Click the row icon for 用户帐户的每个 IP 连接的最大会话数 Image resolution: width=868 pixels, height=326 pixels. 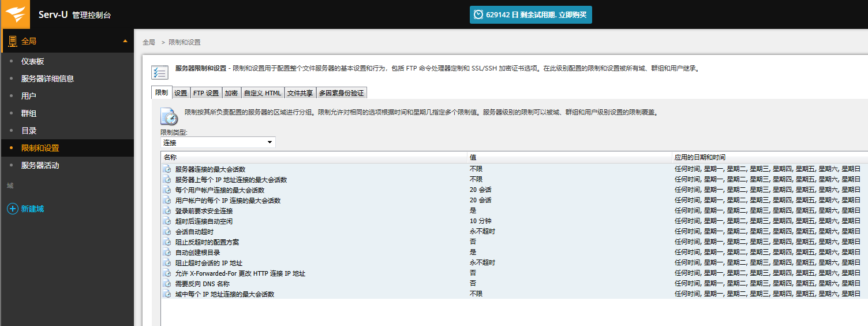167,201
